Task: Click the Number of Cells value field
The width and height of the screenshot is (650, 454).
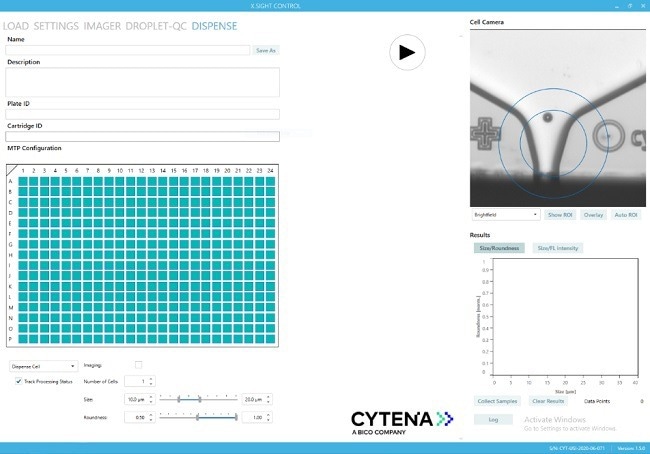Action: tap(136, 381)
